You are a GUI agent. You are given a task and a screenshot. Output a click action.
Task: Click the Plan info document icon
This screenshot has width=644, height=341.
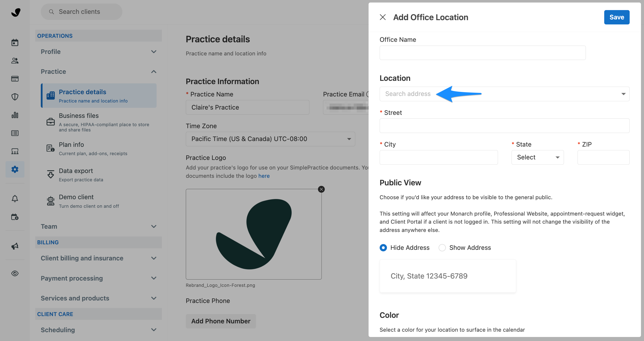pos(51,148)
